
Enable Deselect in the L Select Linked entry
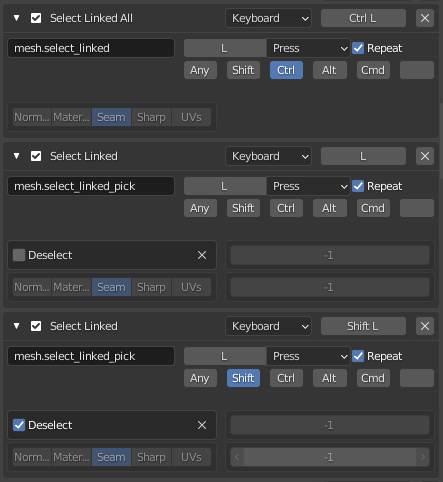pyautogui.click(x=19, y=255)
